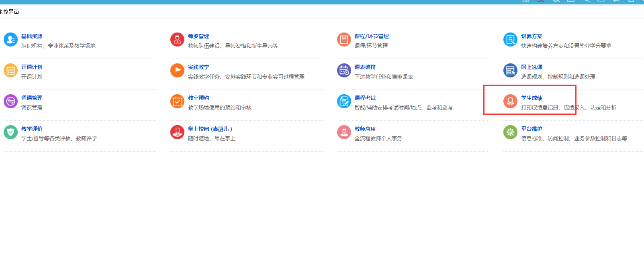Open the 课表编排 calendar icon
Image resolution: width=644 pixels, height=276 pixels.
344,71
